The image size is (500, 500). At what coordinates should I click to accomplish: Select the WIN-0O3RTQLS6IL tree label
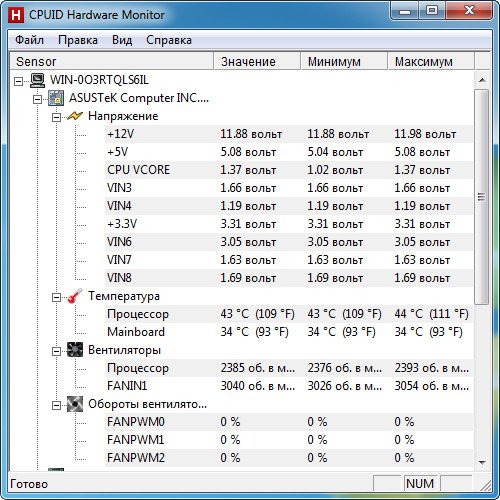coord(99,80)
